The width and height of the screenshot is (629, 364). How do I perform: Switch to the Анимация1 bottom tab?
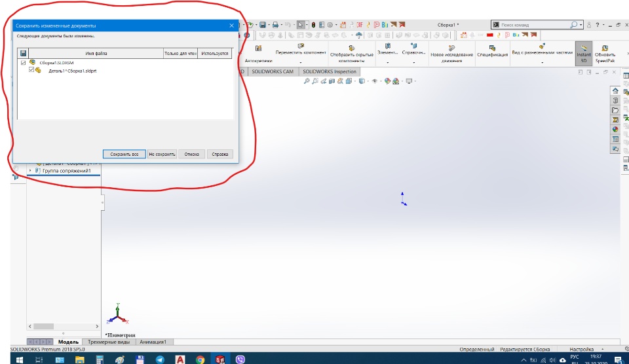pyautogui.click(x=153, y=342)
